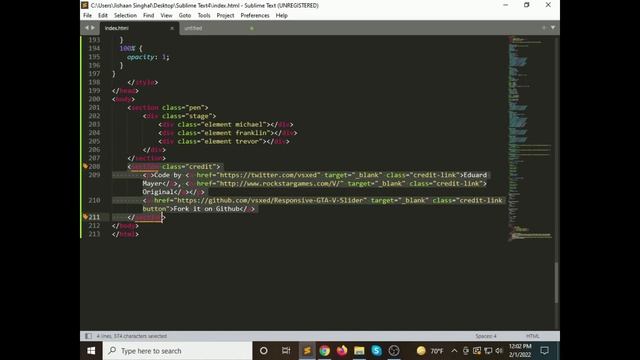Show hidden system tray icons
The height and width of the screenshot is (360, 640).
point(454,351)
